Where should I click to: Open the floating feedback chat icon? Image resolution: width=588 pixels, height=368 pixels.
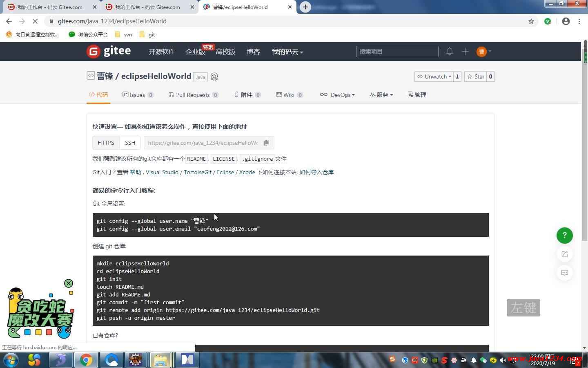(565, 273)
